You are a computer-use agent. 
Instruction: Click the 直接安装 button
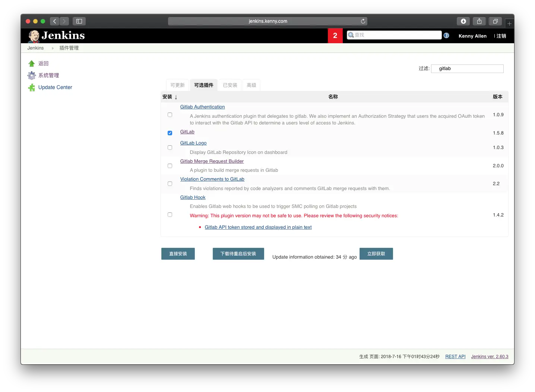click(178, 254)
